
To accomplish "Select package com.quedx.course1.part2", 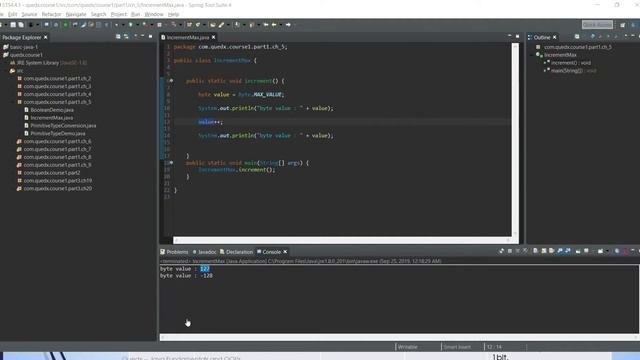I will (51, 173).
